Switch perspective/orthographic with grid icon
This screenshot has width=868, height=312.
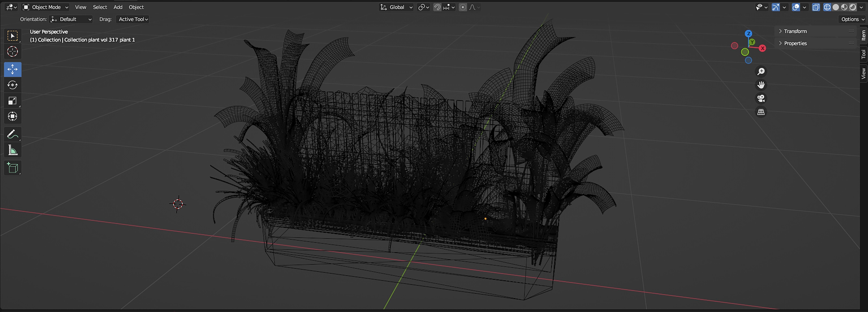point(761,112)
